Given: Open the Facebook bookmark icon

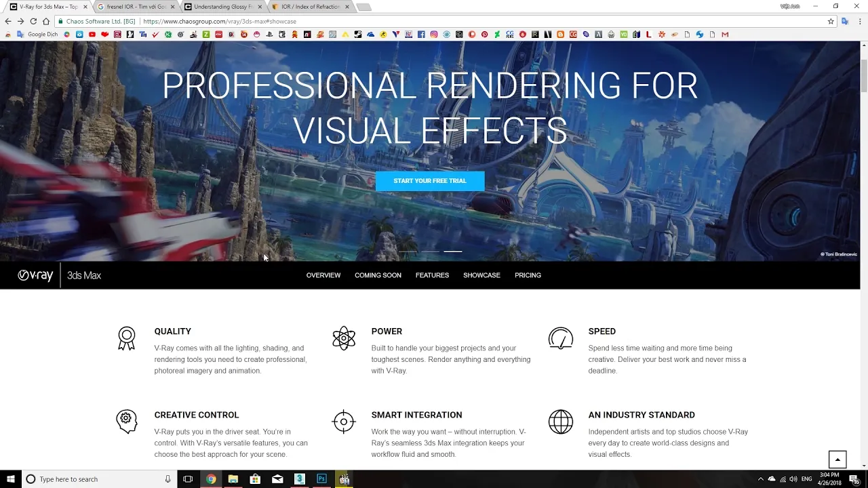Looking at the screenshot, I should (421, 34).
